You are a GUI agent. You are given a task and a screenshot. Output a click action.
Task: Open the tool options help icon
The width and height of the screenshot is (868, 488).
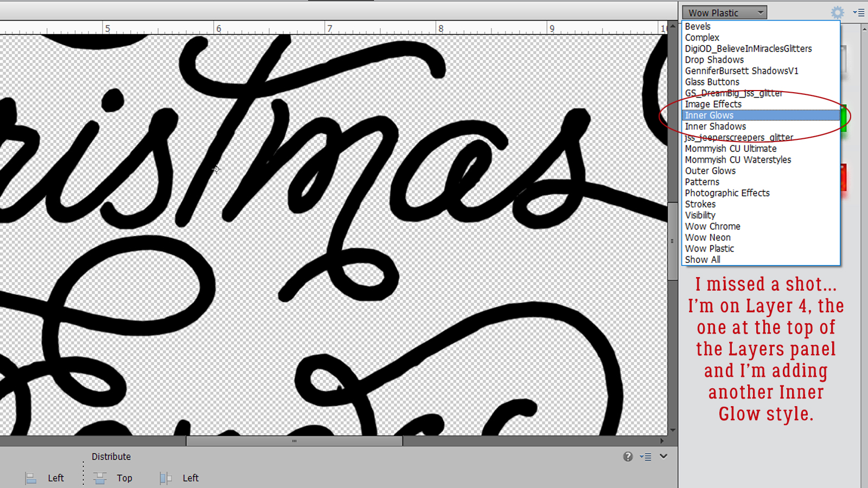pyautogui.click(x=628, y=457)
